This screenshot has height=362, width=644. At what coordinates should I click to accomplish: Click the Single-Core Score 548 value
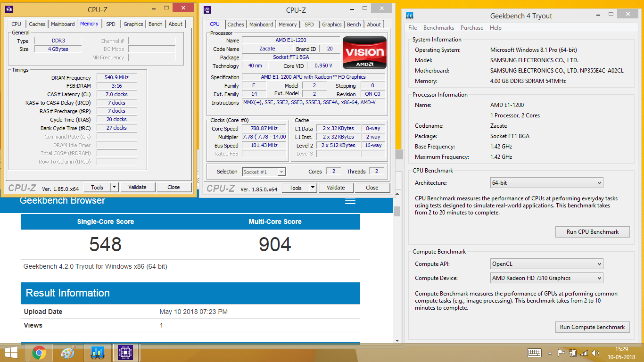(106, 245)
